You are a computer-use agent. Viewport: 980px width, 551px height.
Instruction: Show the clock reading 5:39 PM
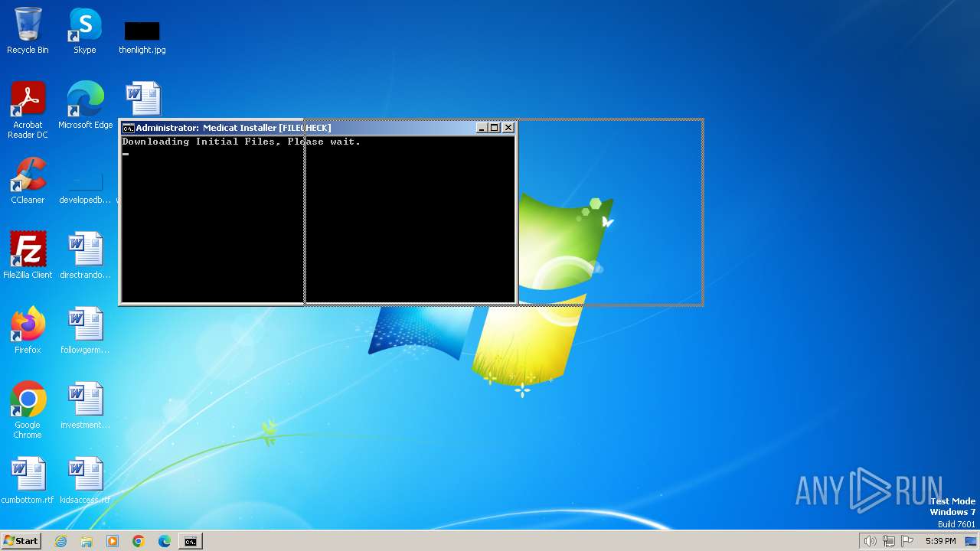tap(940, 541)
